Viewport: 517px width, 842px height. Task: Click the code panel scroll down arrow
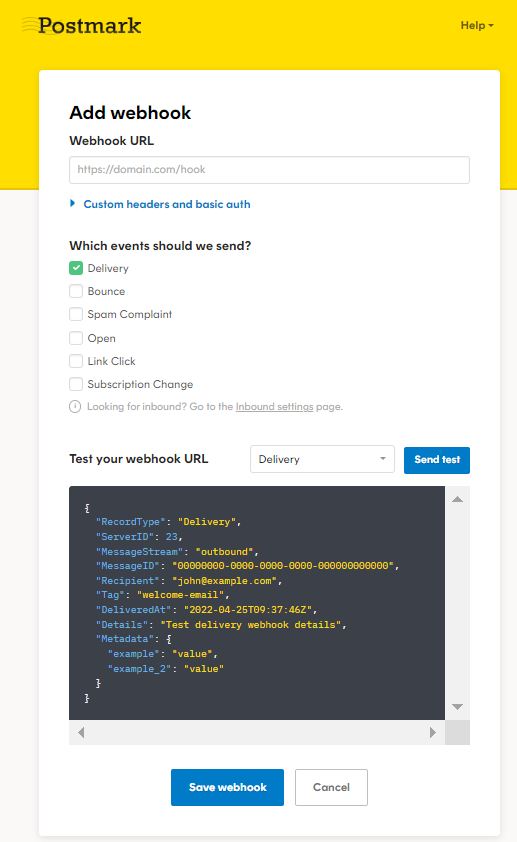(x=457, y=707)
